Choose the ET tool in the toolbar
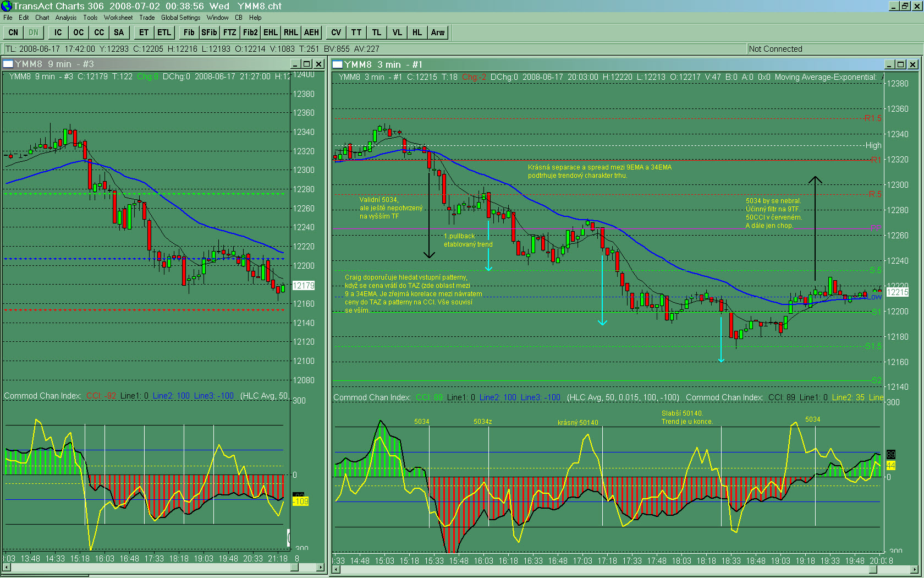The width and height of the screenshot is (924, 578). 144,32
